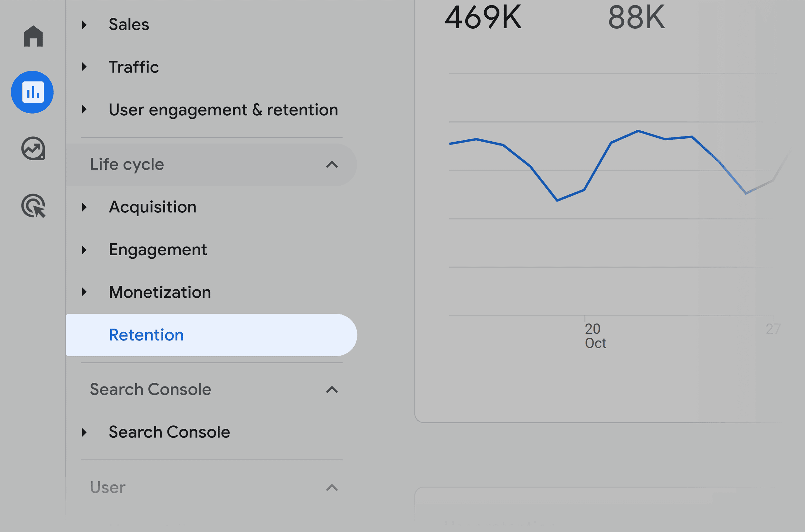
Task: Select the 469K metric value
Action: [x=483, y=17]
